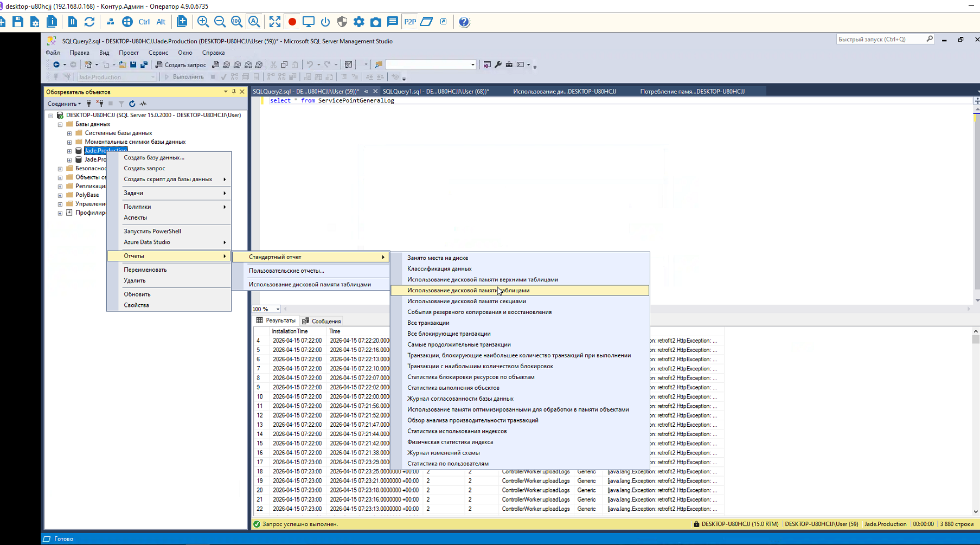Viewport: 980px width, 545px height.
Task: Click the red record button in remote toolbar
Action: pyautogui.click(x=292, y=22)
